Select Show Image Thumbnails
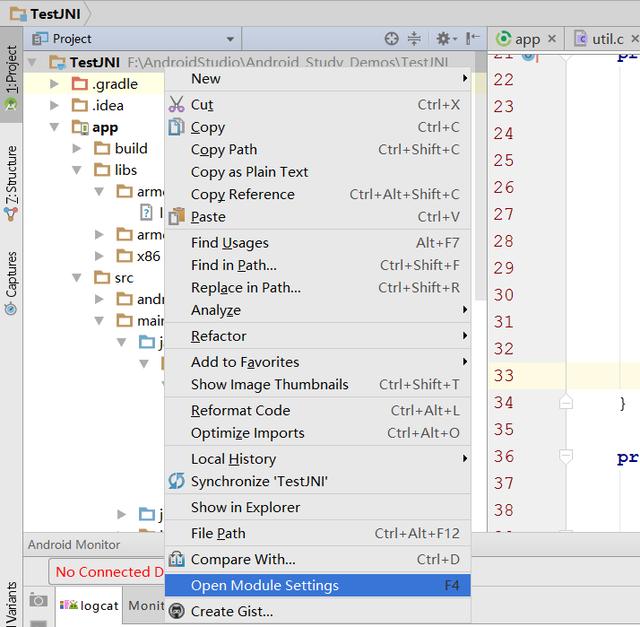The image size is (640, 627). [x=318, y=385]
